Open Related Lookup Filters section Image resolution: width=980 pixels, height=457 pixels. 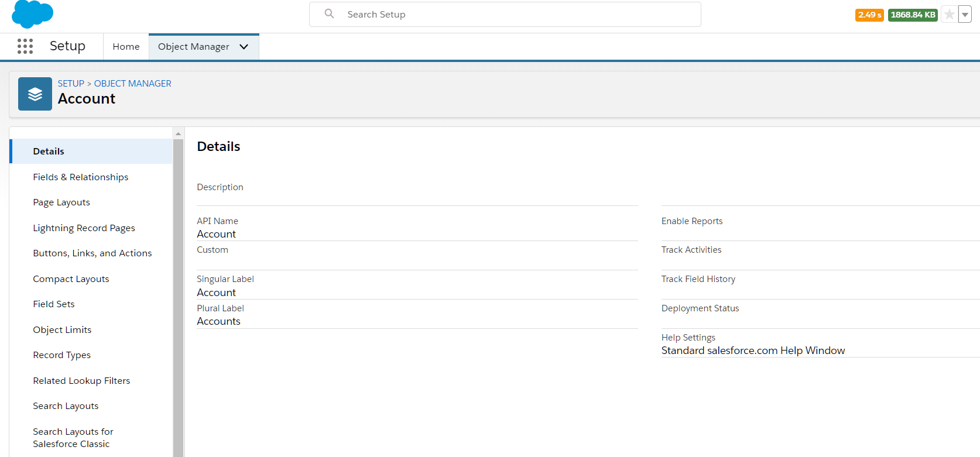(81, 381)
